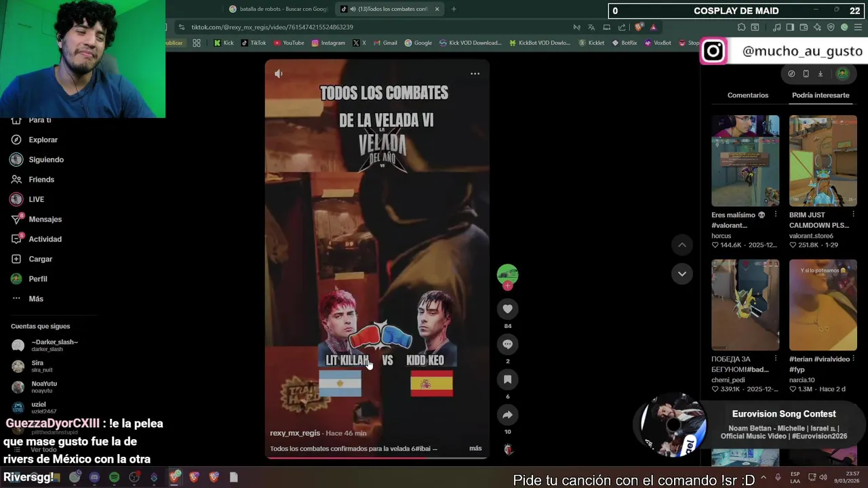Open the X bookmark
The image size is (868, 488).
359,43
